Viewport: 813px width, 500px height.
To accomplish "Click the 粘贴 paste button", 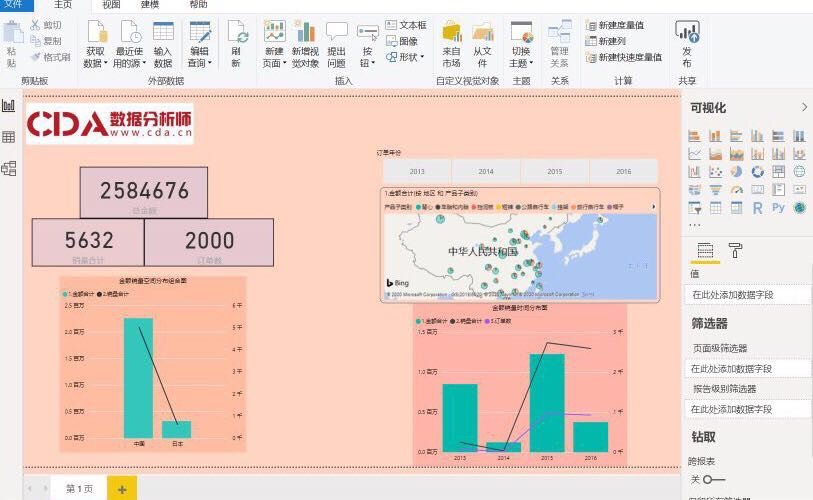I will click(x=12, y=44).
